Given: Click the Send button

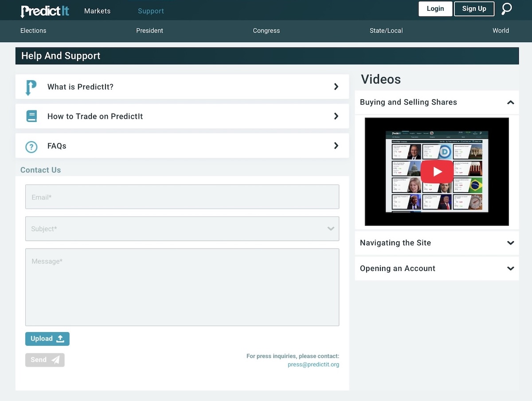Looking at the screenshot, I should point(45,360).
